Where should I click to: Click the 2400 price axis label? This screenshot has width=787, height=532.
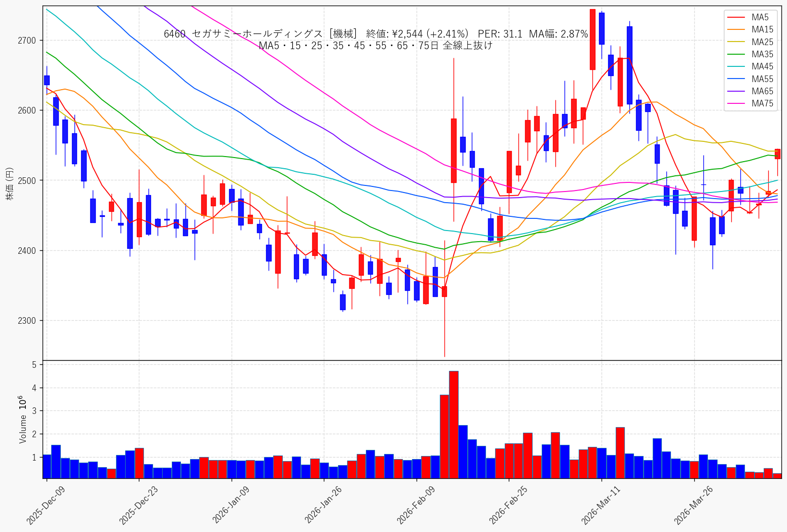pyautogui.click(x=27, y=251)
